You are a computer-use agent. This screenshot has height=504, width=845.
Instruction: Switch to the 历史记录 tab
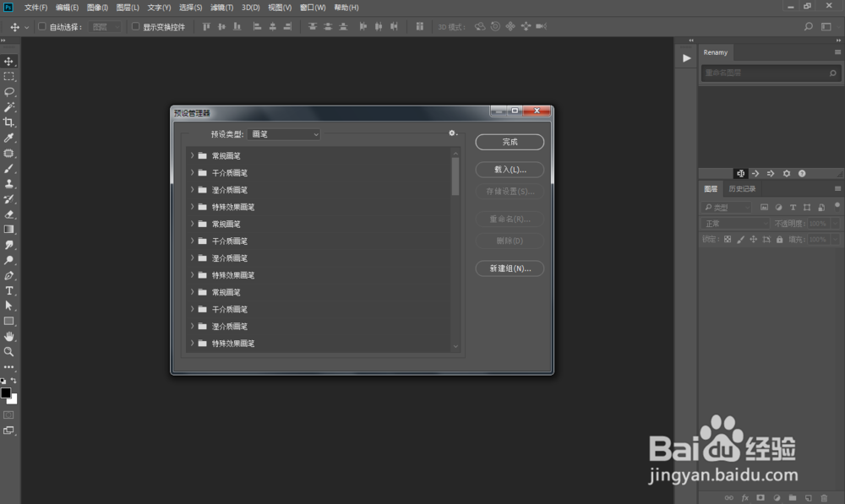742,188
